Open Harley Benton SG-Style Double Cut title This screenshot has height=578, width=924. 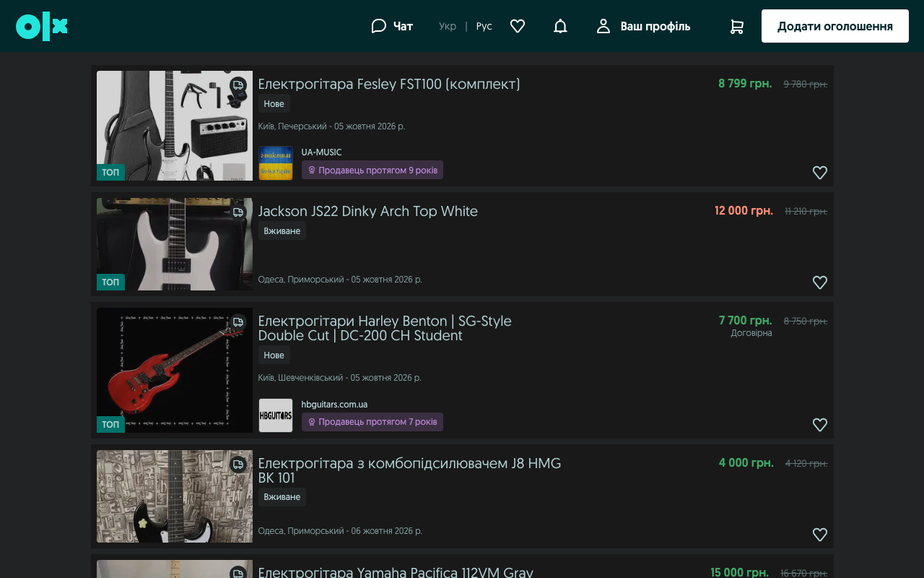click(385, 328)
